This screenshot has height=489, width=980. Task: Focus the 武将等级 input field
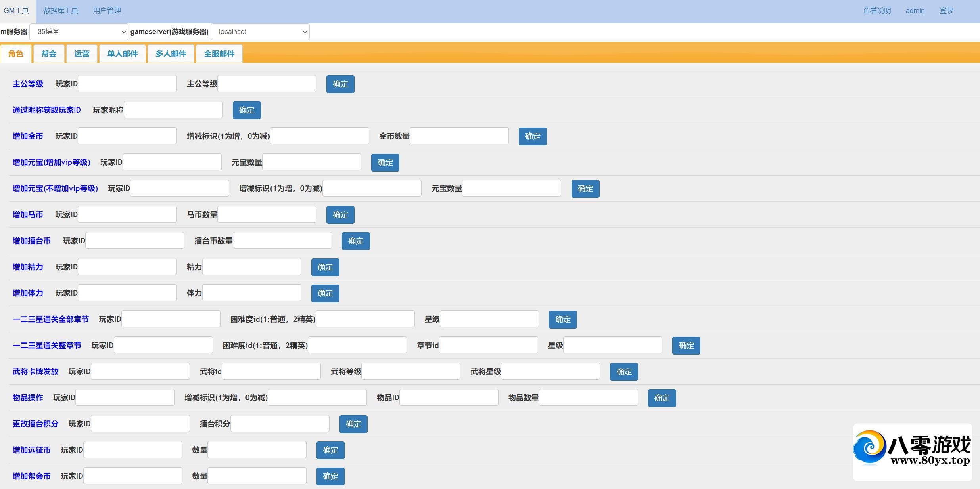tap(411, 371)
